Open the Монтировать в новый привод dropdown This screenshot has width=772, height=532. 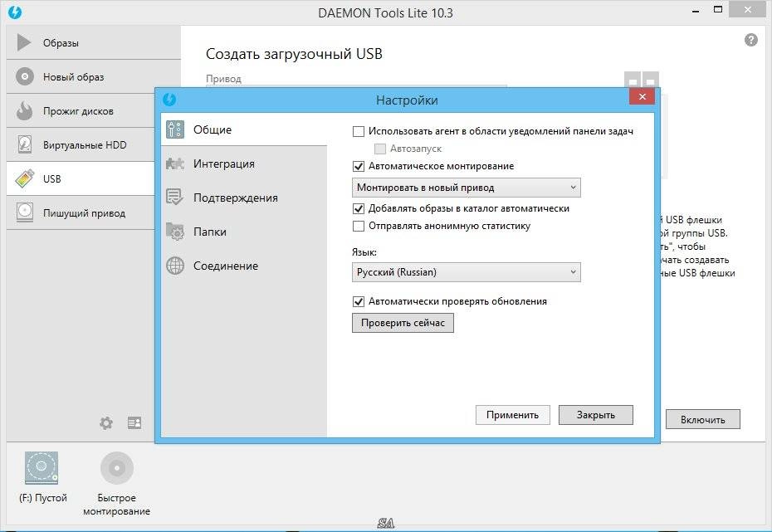[x=467, y=188]
